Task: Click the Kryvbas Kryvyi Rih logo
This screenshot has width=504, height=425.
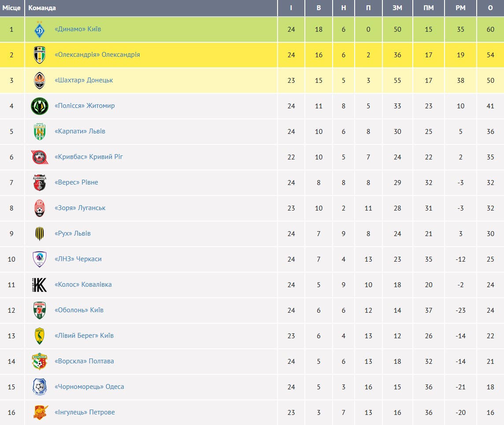Action: coord(40,157)
